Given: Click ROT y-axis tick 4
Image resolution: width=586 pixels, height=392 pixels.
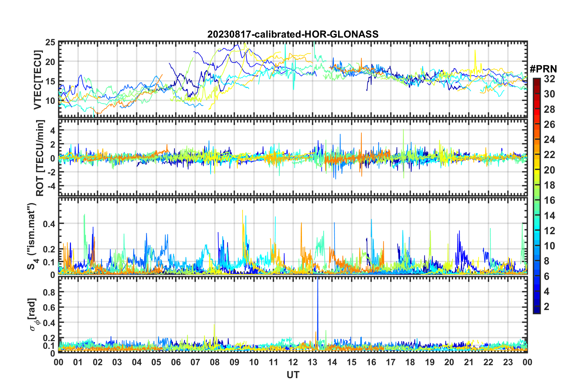Looking at the screenshot, I should coord(52,131).
